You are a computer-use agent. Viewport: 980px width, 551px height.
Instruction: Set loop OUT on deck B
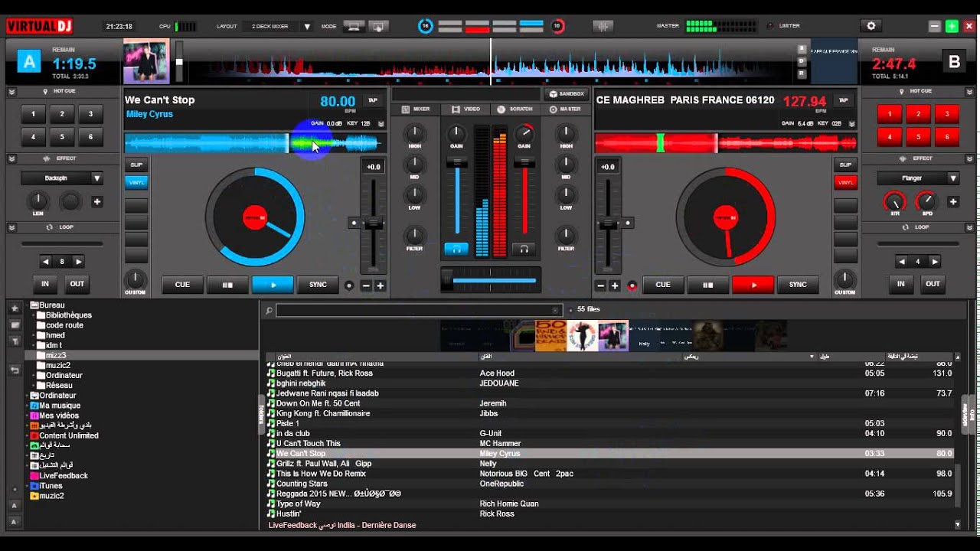pos(933,284)
